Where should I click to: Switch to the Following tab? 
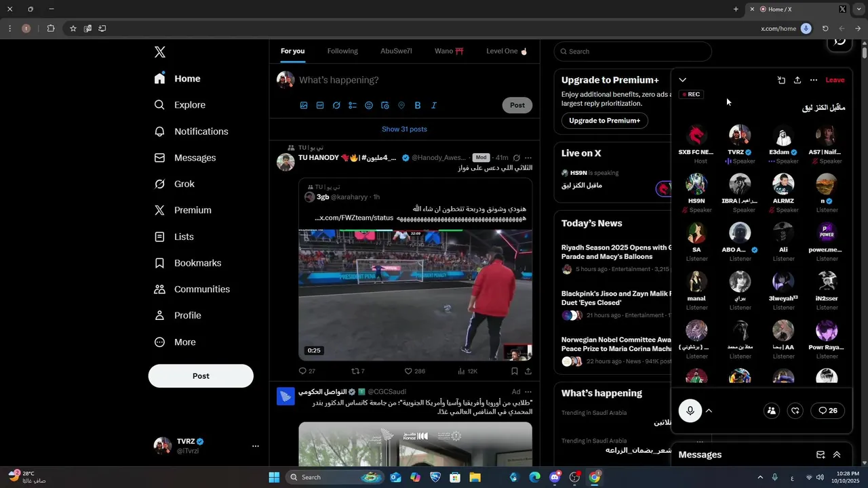342,52
